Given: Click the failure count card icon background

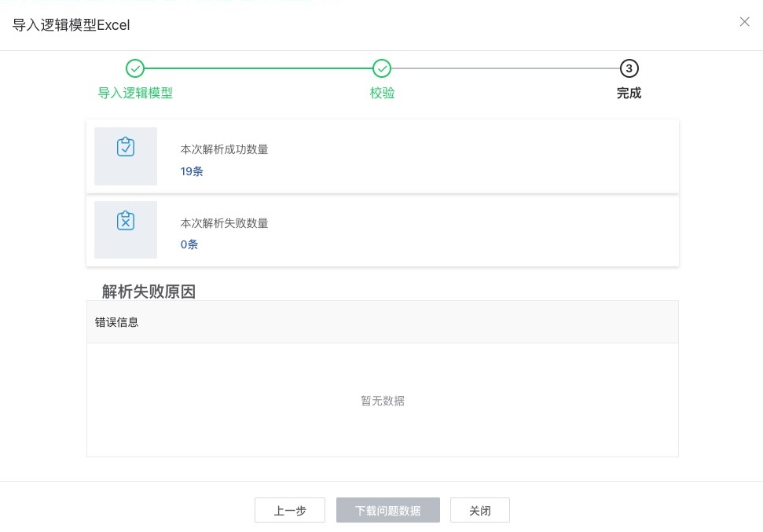Looking at the screenshot, I should [x=126, y=229].
